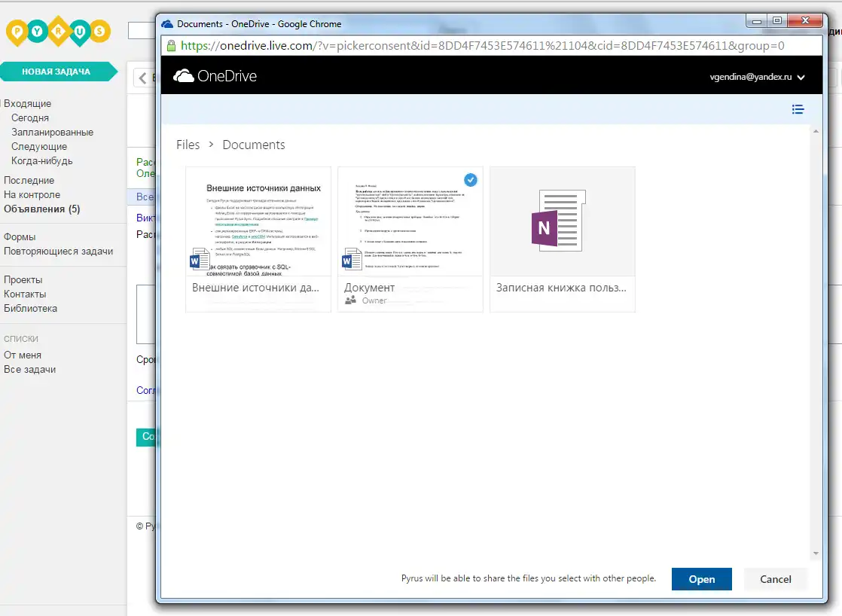Click the Внешние источники да... file name
This screenshot has height=616, width=842.
tap(255, 288)
